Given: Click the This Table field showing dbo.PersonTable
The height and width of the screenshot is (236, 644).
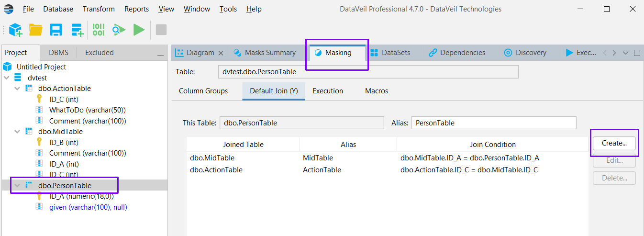Looking at the screenshot, I should [301, 123].
